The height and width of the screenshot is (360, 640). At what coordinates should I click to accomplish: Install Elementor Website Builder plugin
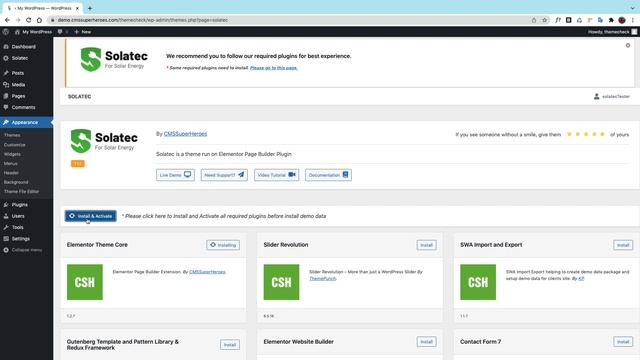427,342
